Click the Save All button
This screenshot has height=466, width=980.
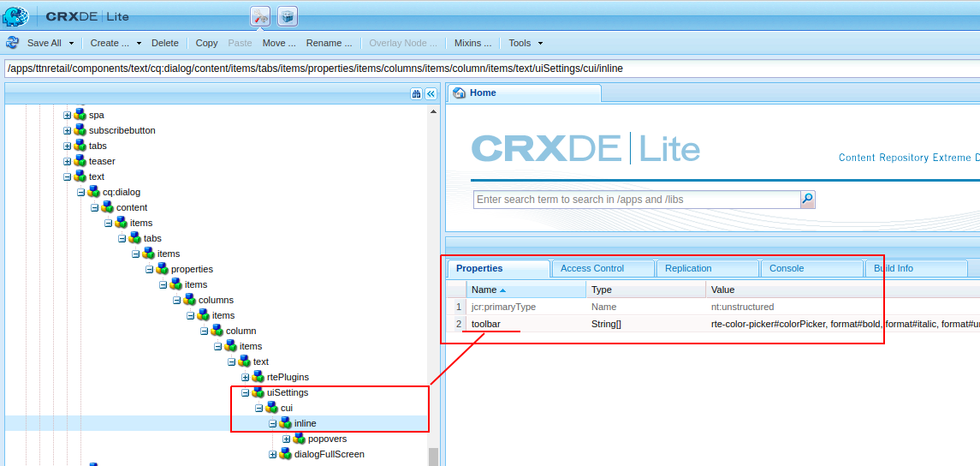click(45, 43)
